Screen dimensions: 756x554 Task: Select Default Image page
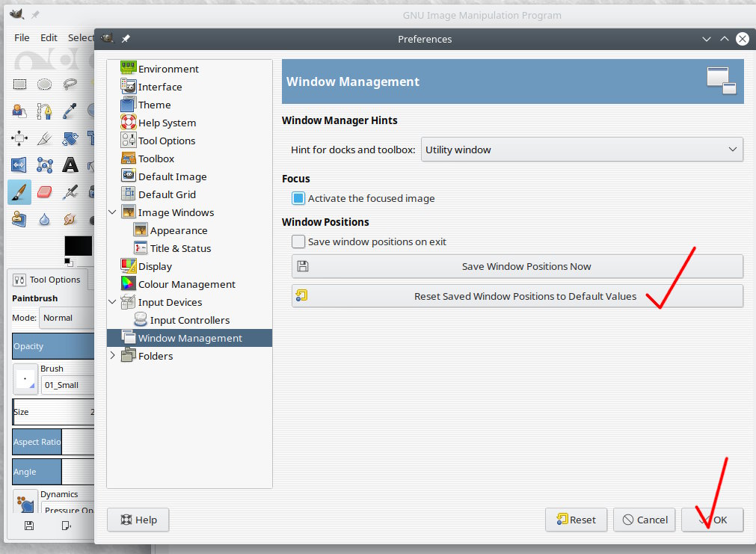tap(172, 176)
